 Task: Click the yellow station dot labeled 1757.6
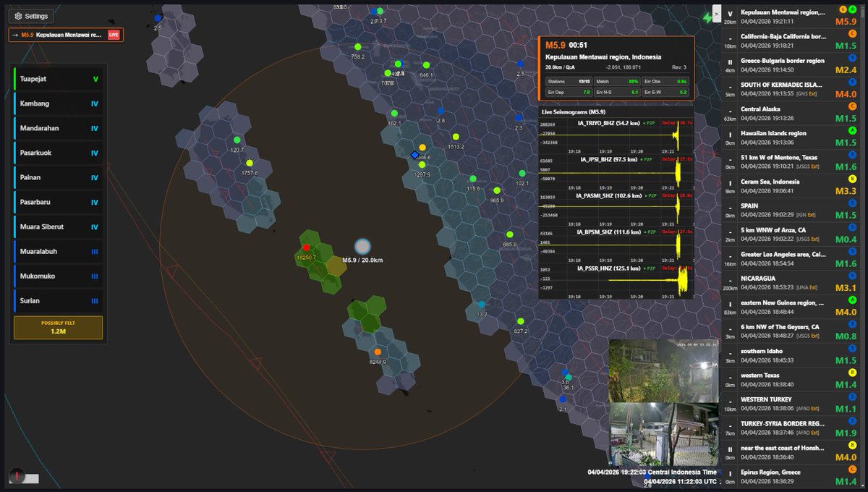(250, 163)
